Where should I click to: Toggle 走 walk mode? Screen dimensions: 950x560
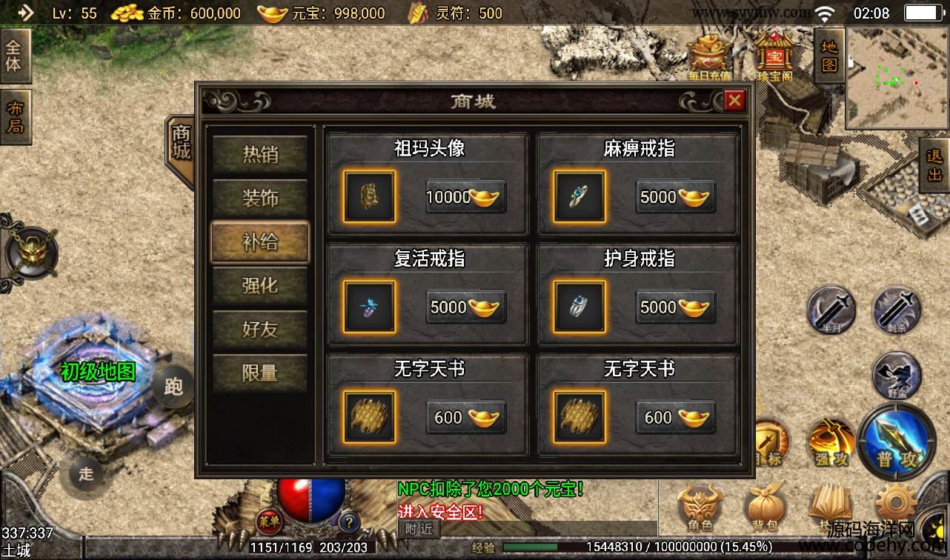pos(87,473)
